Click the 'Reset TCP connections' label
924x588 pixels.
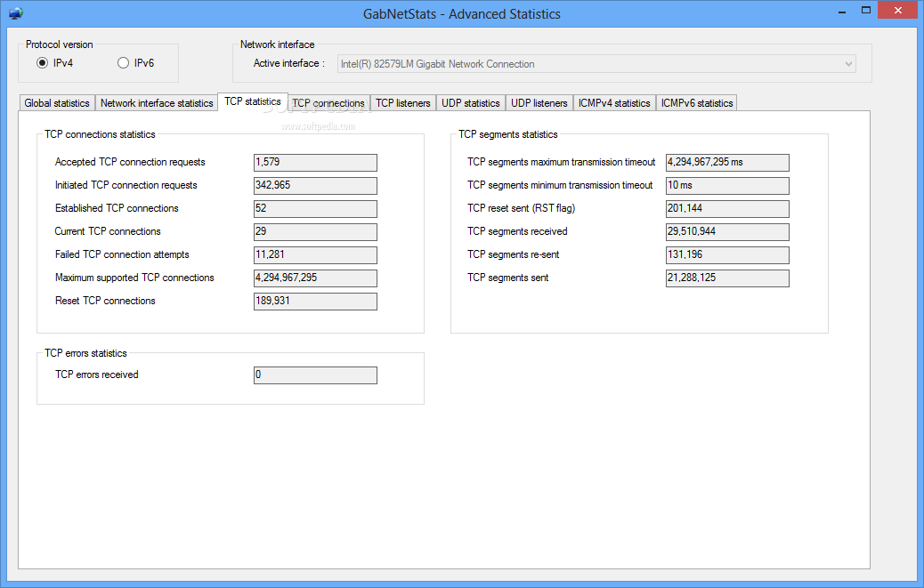tap(105, 301)
